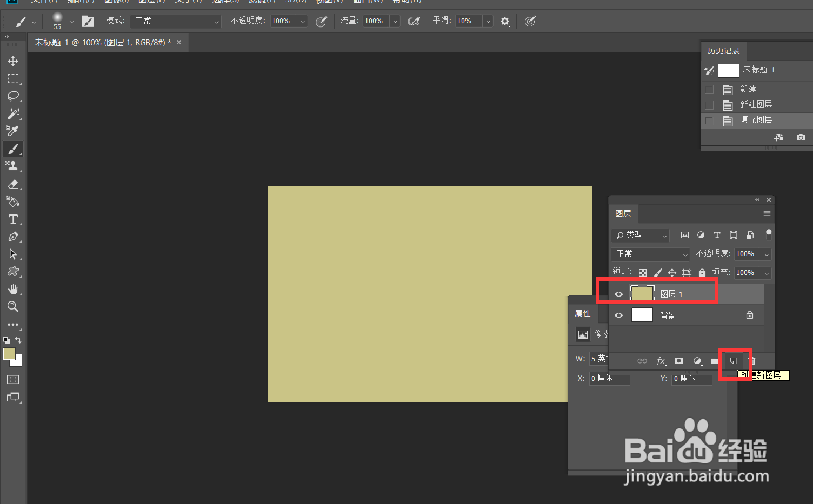The image size is (813, 504).
Task: Reset default foreground and background colors
Action: tap(6, 340)
